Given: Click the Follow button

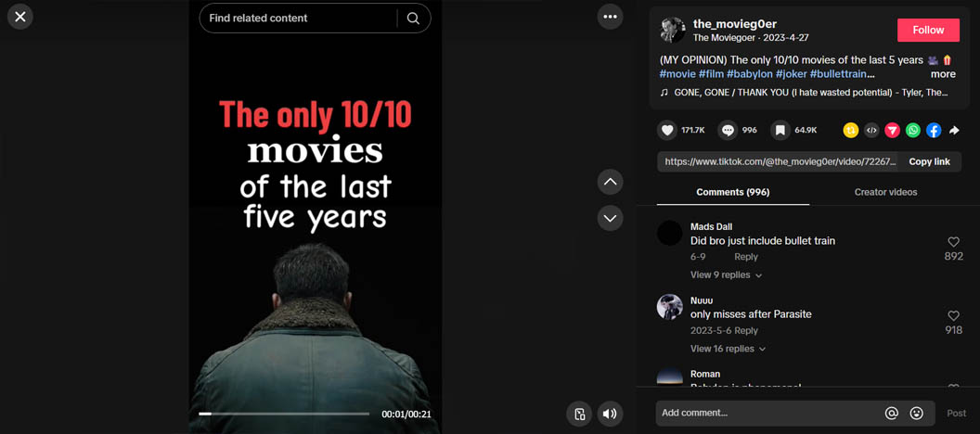Looking at the screenshot, I should 928,30.
